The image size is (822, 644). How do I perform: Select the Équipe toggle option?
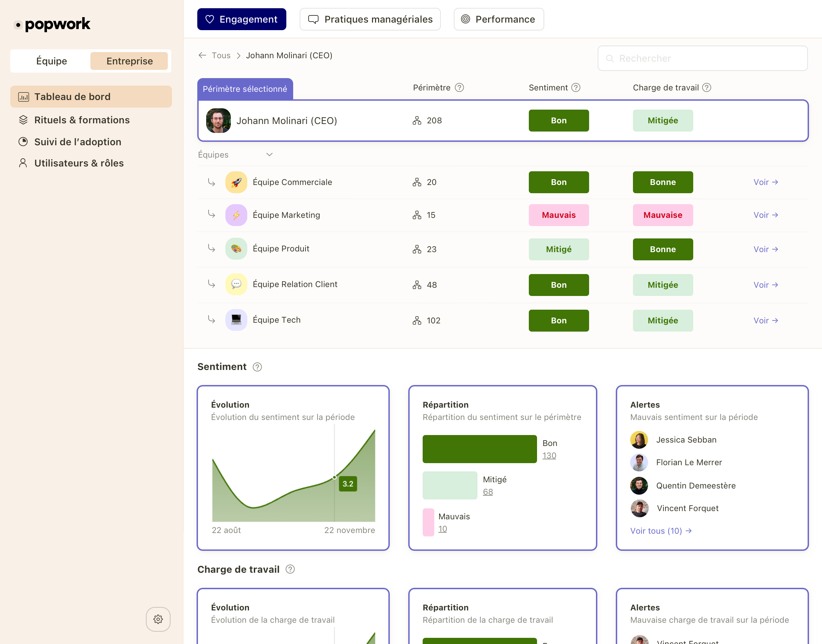[51, 61]
